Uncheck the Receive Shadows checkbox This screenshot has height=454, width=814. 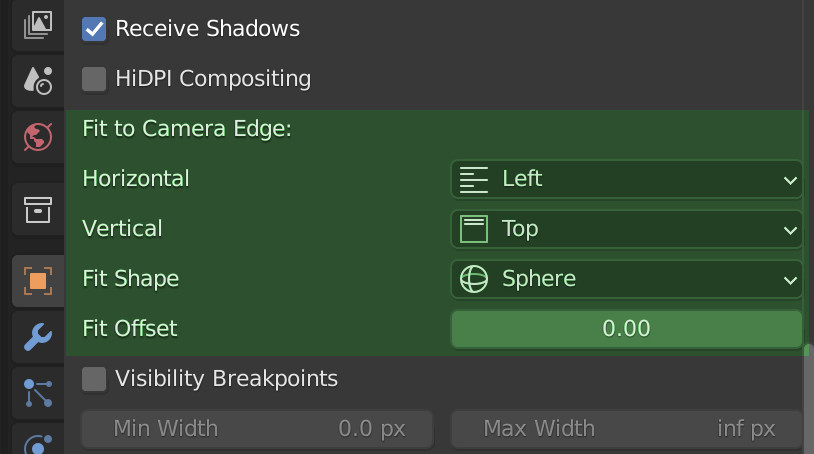pos(94,29)
